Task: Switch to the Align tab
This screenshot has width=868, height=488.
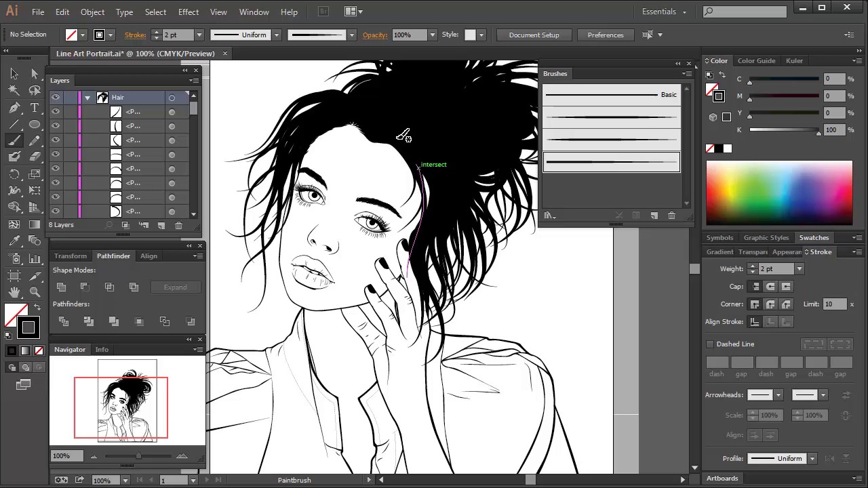Action: click(x=149, y=256)
